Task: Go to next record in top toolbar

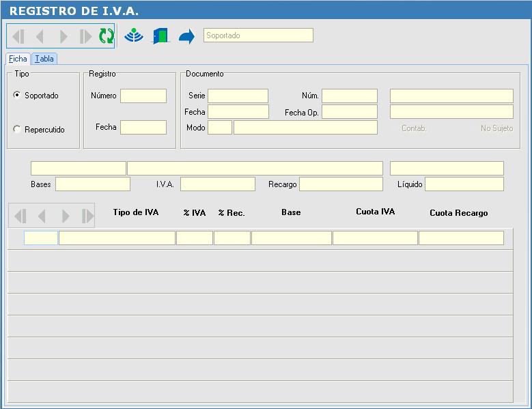Action: 63,36
